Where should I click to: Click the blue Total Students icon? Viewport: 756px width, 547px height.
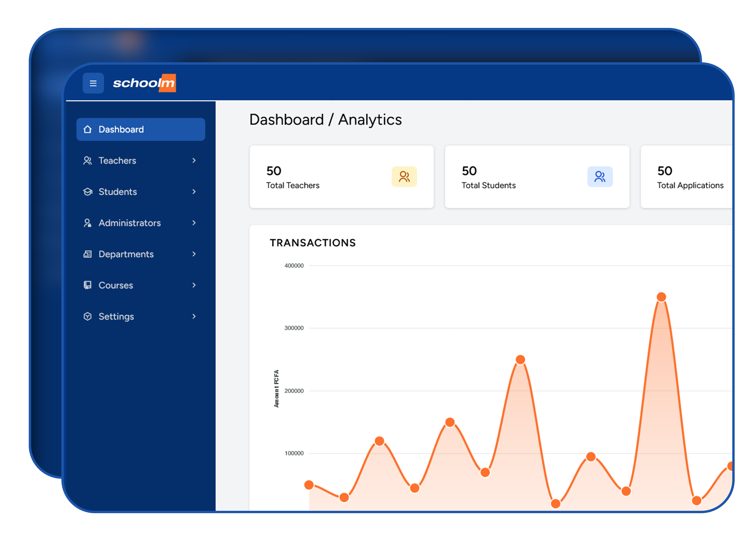(x=600, y=176)
